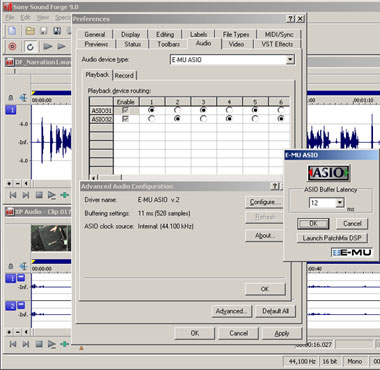Screen dimensions: 380x370
Task: Click zoom plus button in XP Audio window
Action: [x=9, y=332]
